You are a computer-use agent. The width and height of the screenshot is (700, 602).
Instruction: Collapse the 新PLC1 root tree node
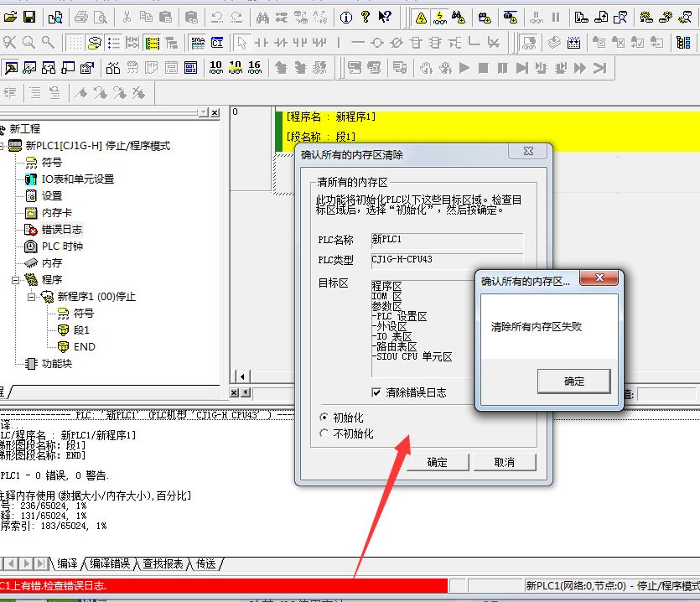click(x=3, y=146)
